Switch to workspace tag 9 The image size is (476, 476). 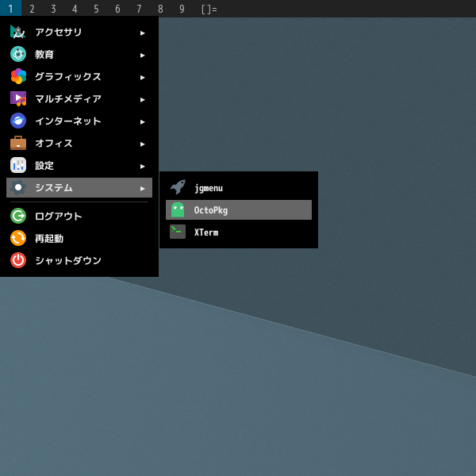(182, 9)
